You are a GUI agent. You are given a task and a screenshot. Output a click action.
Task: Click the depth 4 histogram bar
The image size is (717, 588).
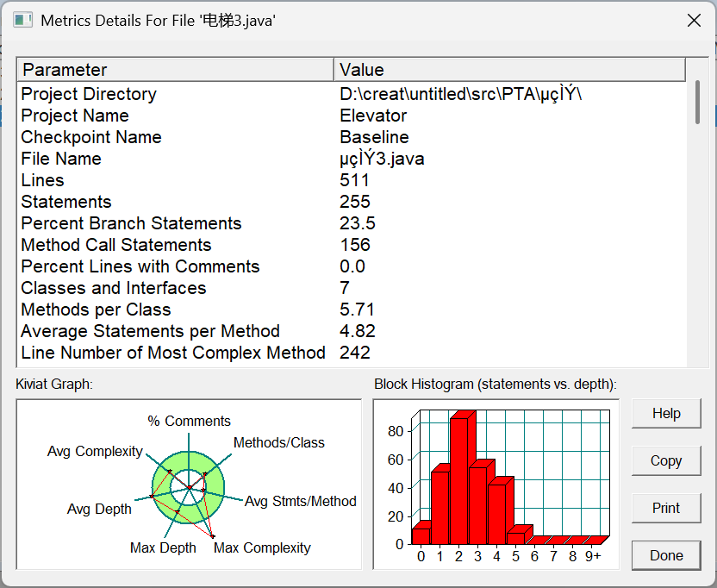pos(497,513)
